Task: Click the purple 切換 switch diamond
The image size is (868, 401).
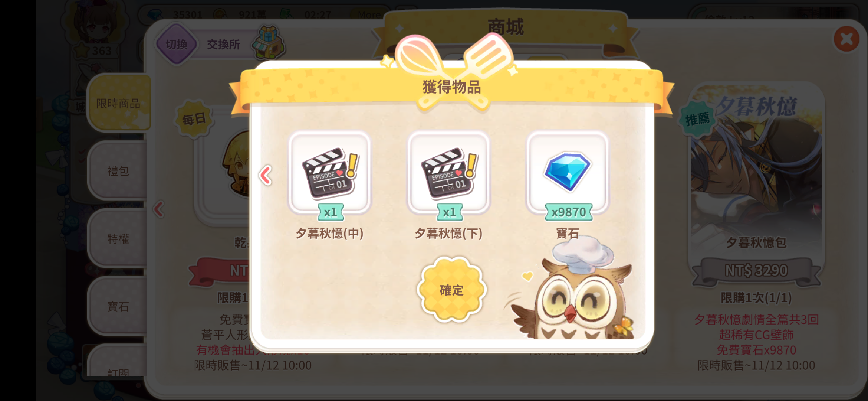Action: click(x=176, y=45)
